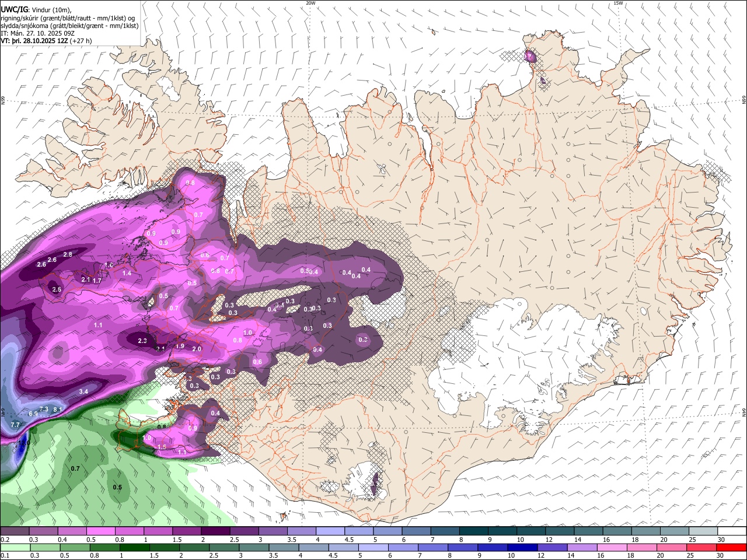Pick the snow legend swatch between 1 and 1.5
This screenshot has height=560, width=747.
158,531
